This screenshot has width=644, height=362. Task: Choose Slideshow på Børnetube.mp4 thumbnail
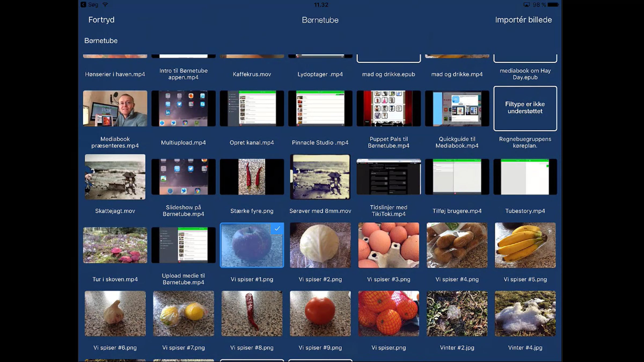click(x=184, y=177)
